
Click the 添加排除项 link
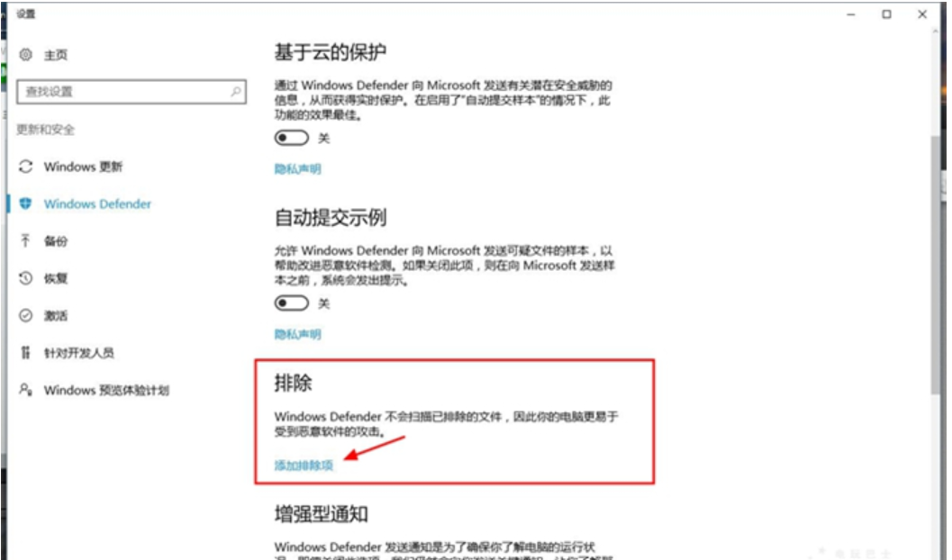coord(304,465)
